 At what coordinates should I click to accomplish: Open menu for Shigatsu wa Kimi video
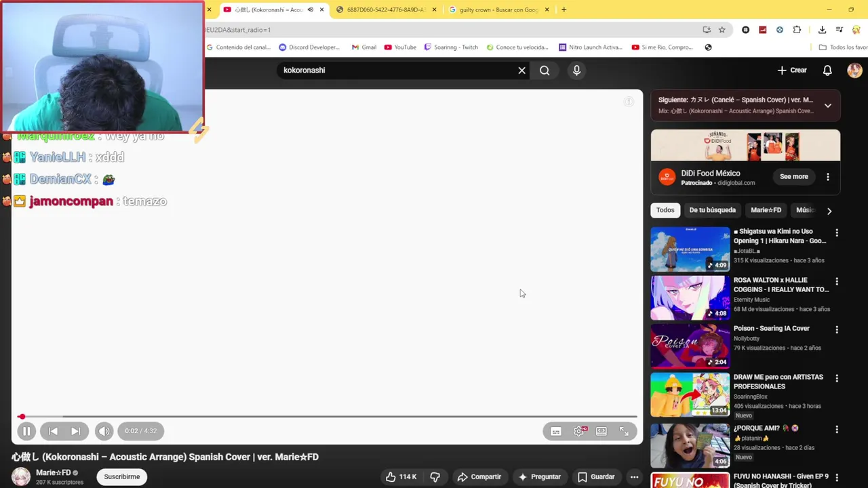(837, 232)
